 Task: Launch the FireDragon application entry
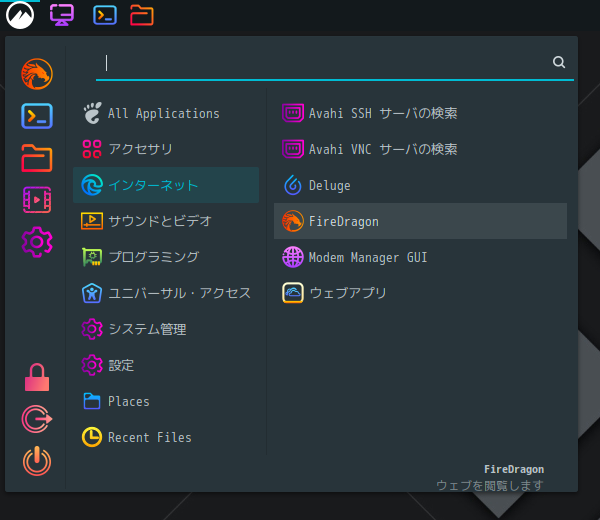point(420,221)
